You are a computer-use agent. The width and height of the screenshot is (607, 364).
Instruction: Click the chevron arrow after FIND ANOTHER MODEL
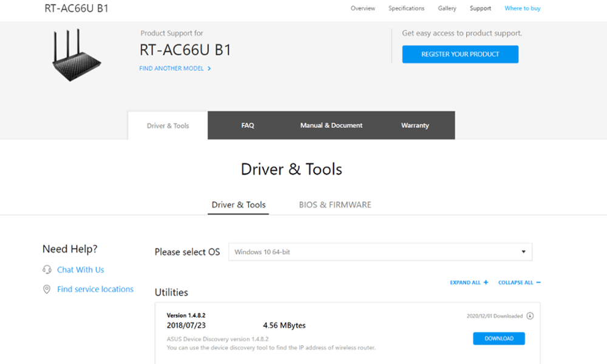pyautogui.click(x=209, y=69)
